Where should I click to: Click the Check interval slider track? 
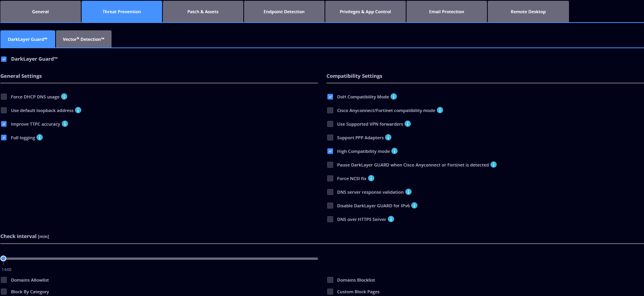pyautogui.click(x=159, y=258)
